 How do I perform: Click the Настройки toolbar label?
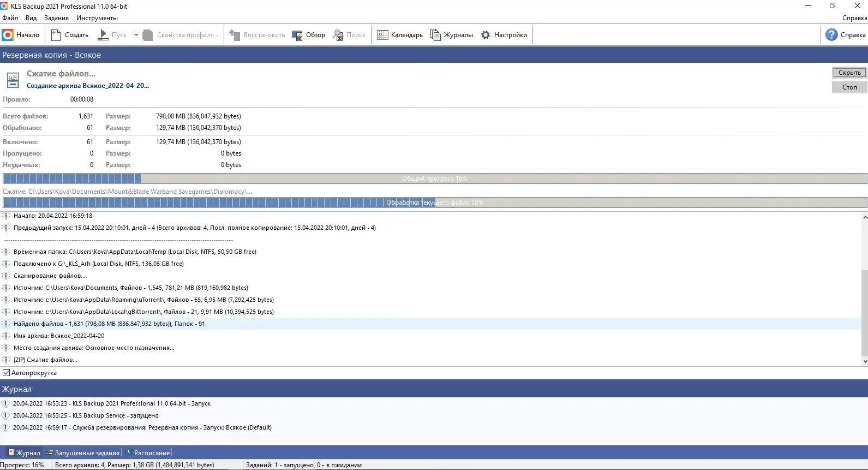(x=511, y=35)
